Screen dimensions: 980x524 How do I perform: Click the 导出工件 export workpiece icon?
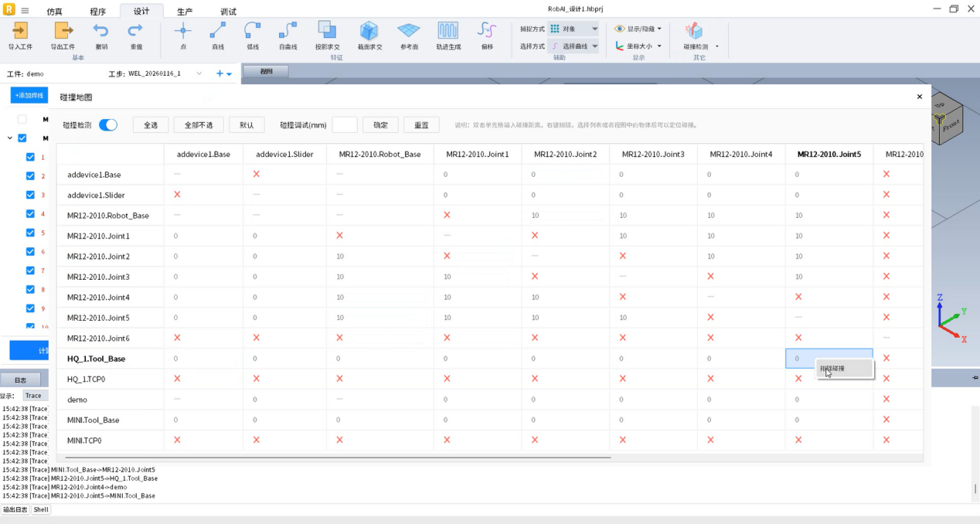(63, 31)
